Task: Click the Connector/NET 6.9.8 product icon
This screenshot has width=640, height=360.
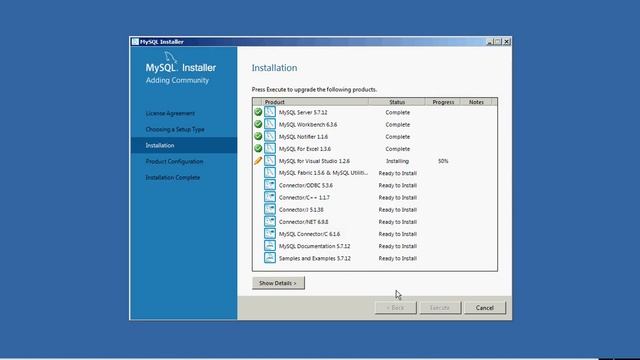Action: 270,222
